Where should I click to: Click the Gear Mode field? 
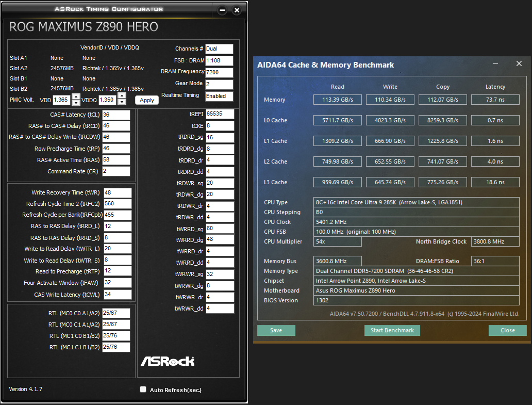pos(219,85)
